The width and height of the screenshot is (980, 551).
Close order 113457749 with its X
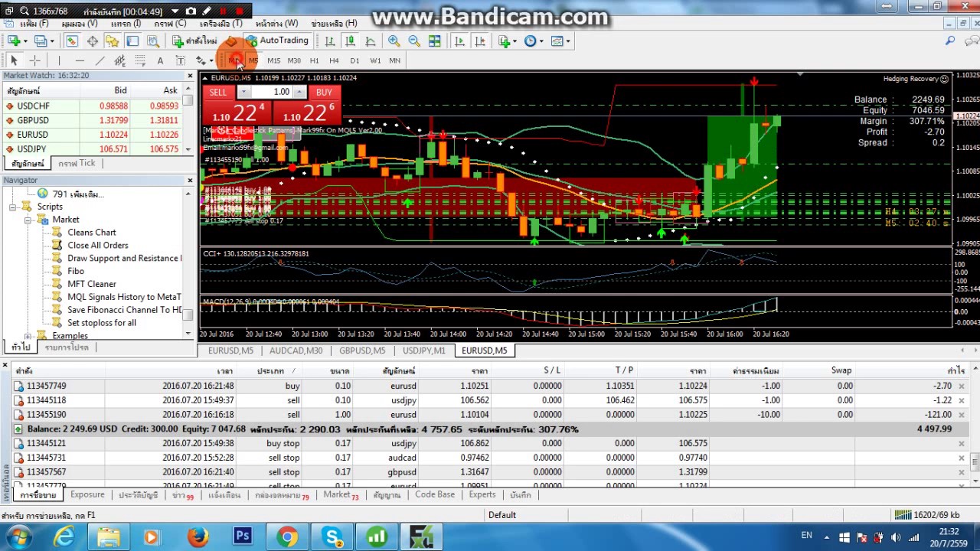point(962,386)
